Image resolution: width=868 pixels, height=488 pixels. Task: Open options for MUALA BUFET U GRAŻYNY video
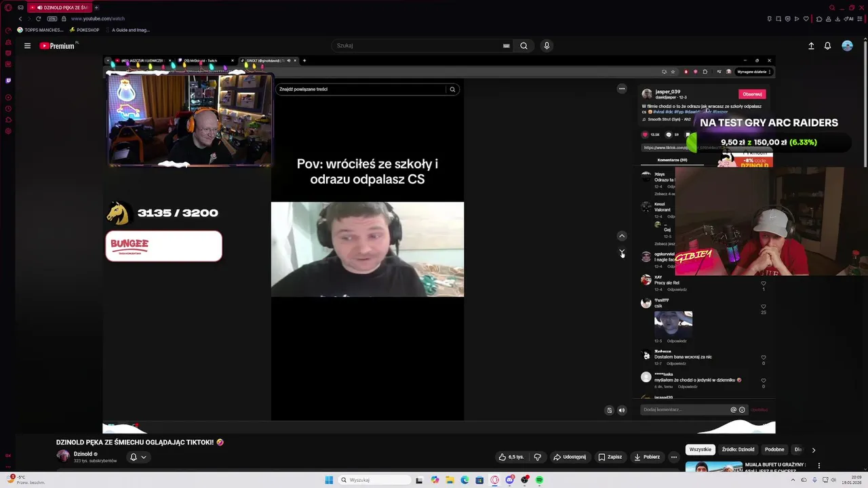[x=819, y=466]
